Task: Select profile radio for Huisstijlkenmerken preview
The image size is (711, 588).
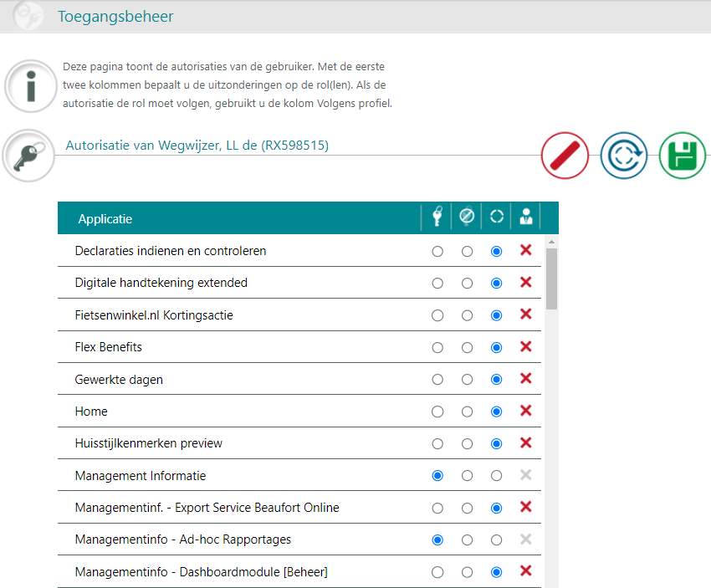Action: 497,444
